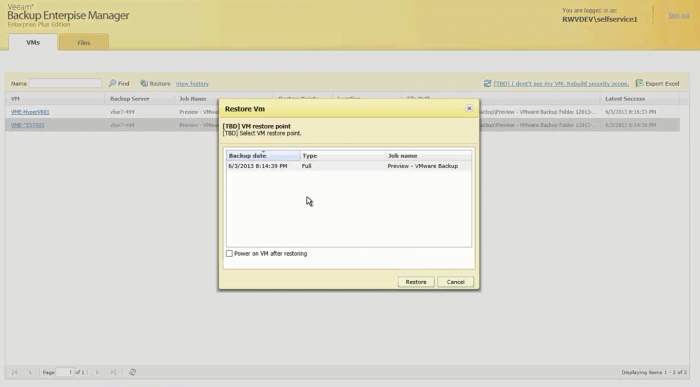
Task: Click the Export Excel icon
Action: 639,83
